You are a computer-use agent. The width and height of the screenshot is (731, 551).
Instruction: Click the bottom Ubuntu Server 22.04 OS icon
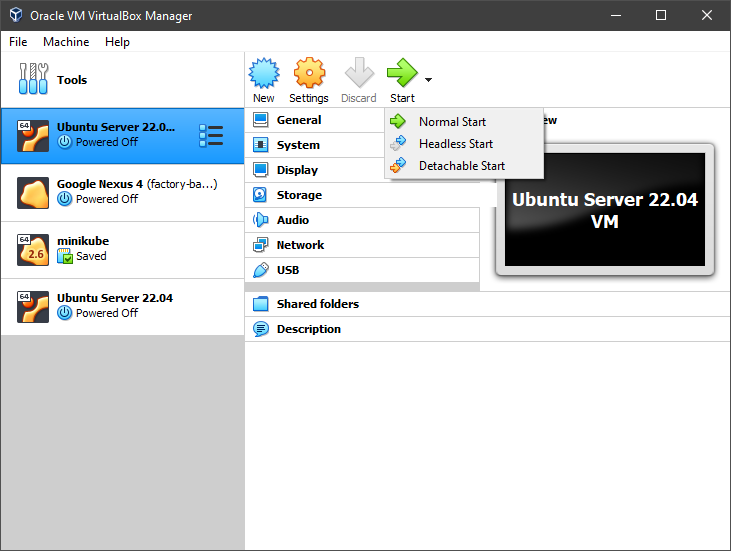tap(33, 307)
